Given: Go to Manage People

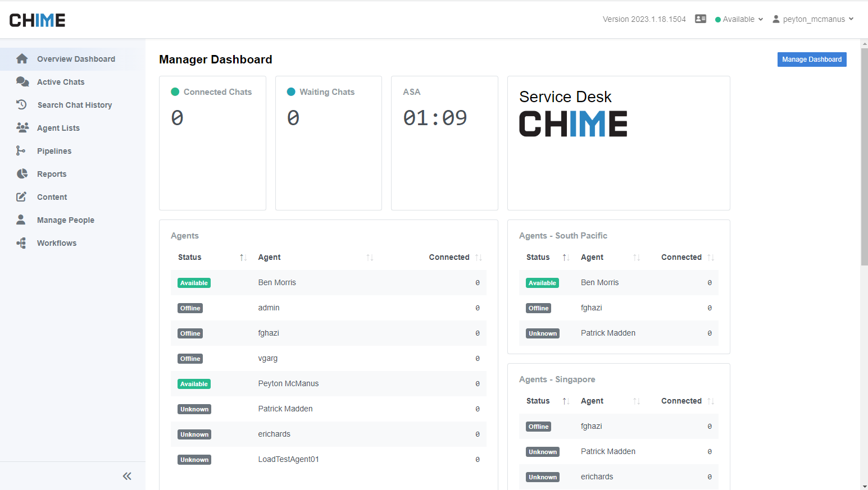Looking at the screenshot, I should click(x=72, y=220).
